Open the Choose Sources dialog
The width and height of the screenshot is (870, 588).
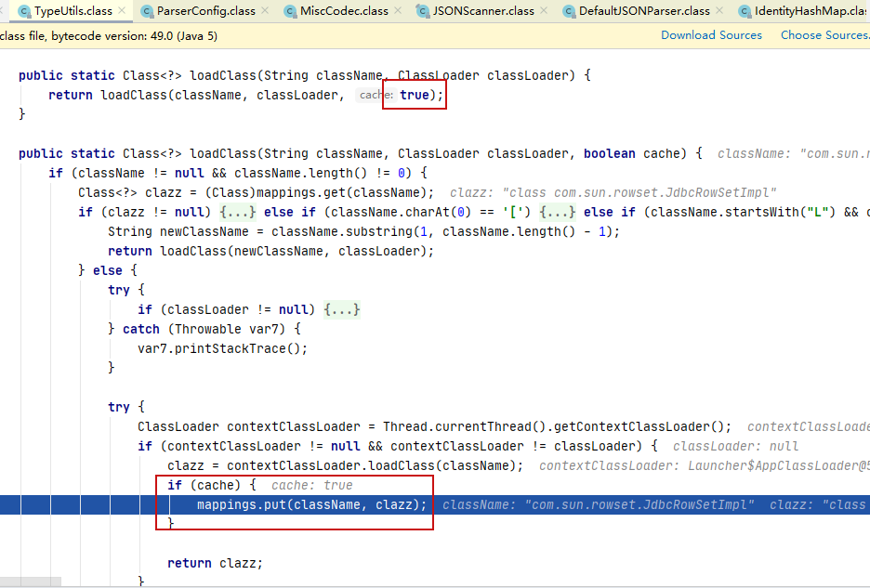tap(824, 34)
